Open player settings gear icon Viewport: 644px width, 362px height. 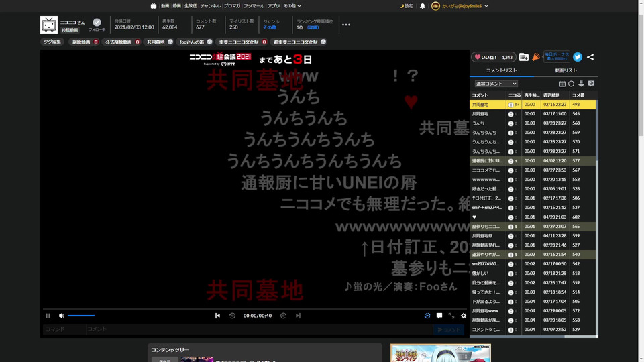464,316
